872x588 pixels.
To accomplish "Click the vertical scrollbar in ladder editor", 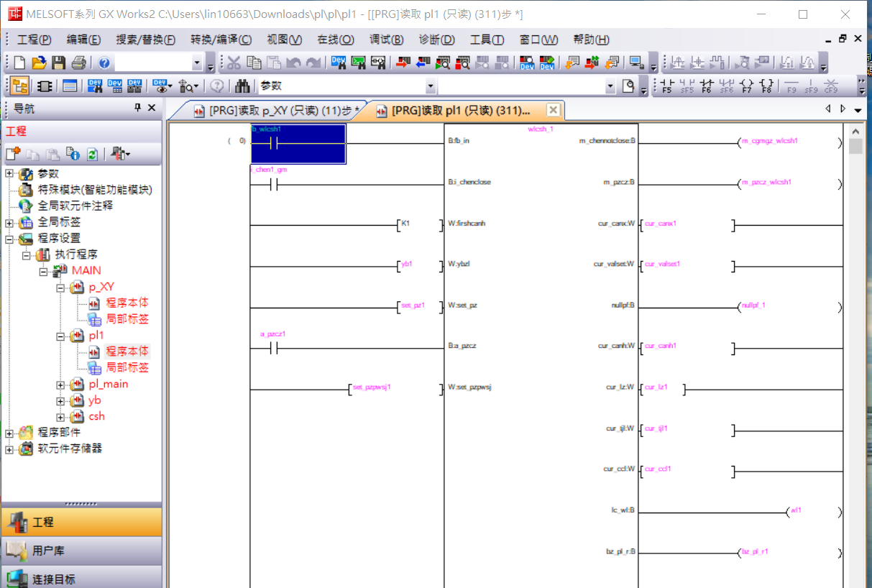I will point(855,359).
